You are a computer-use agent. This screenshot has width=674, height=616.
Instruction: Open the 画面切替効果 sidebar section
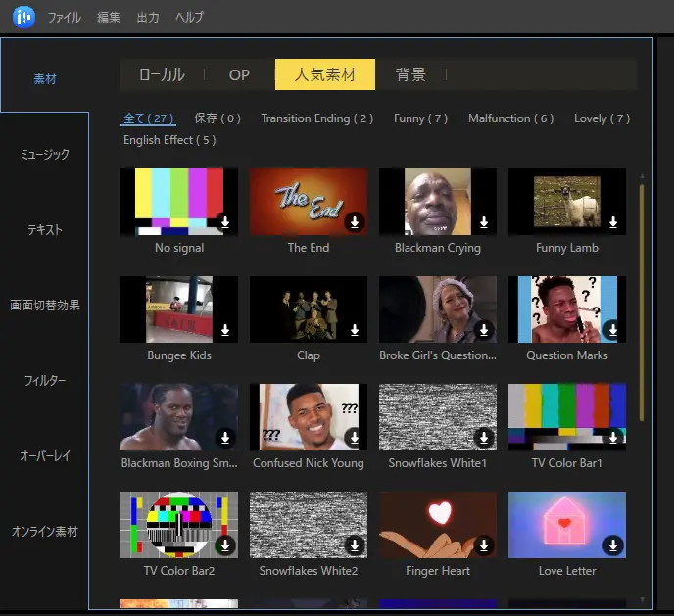(x=45, y=305)
